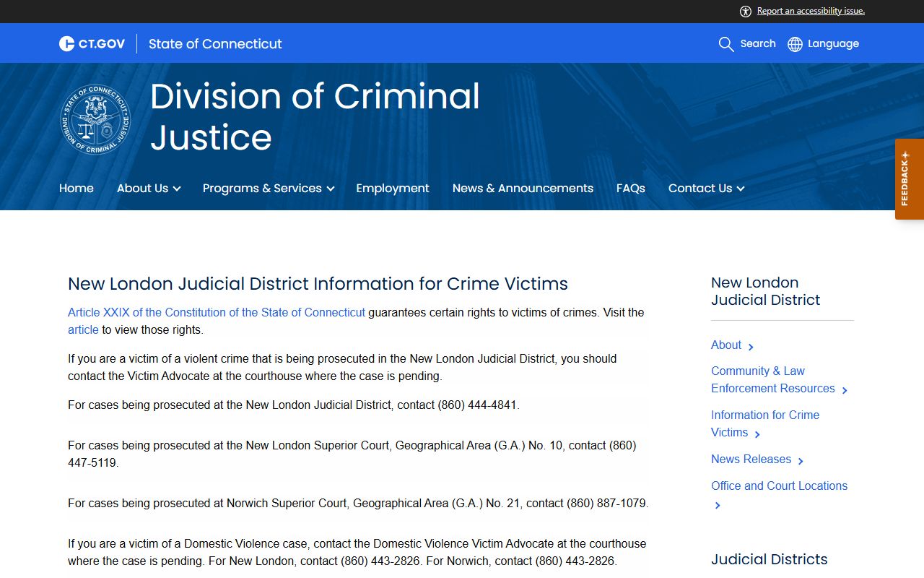Click the paragraph about contacting the Victim Advocate
Viewport: 924px width, 578px height.
(342, 368)
